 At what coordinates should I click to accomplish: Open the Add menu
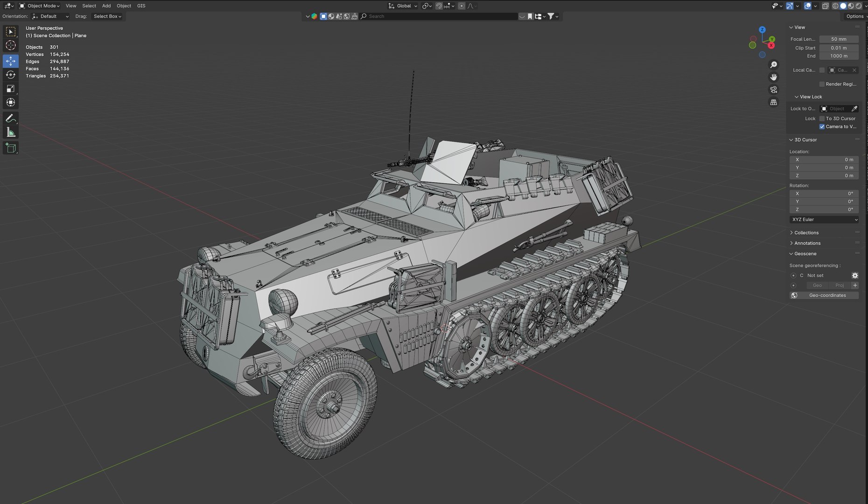click(106, 6)
